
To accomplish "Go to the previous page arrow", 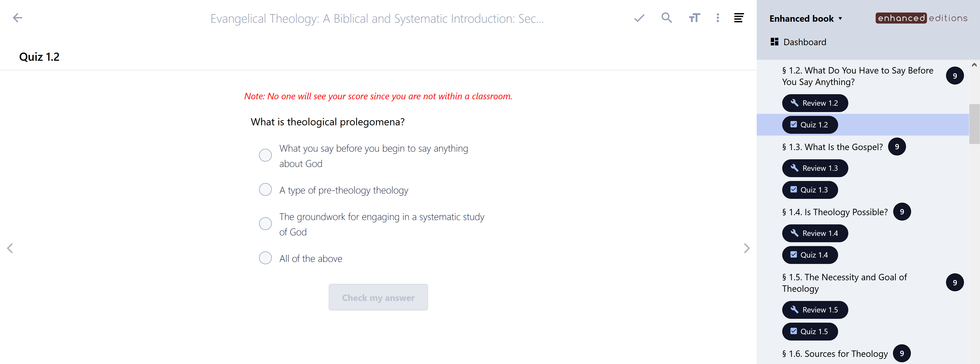I will 10,248.
